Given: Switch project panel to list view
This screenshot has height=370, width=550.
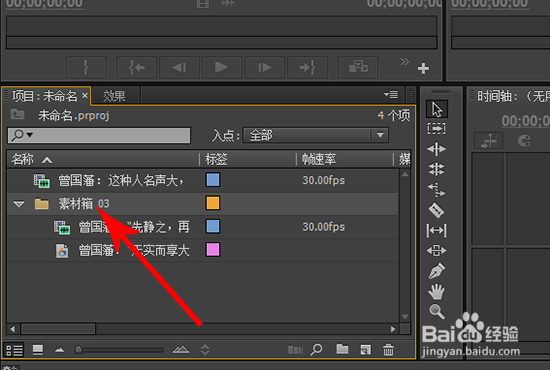Looking at the screenshot, I should point(14,350).
